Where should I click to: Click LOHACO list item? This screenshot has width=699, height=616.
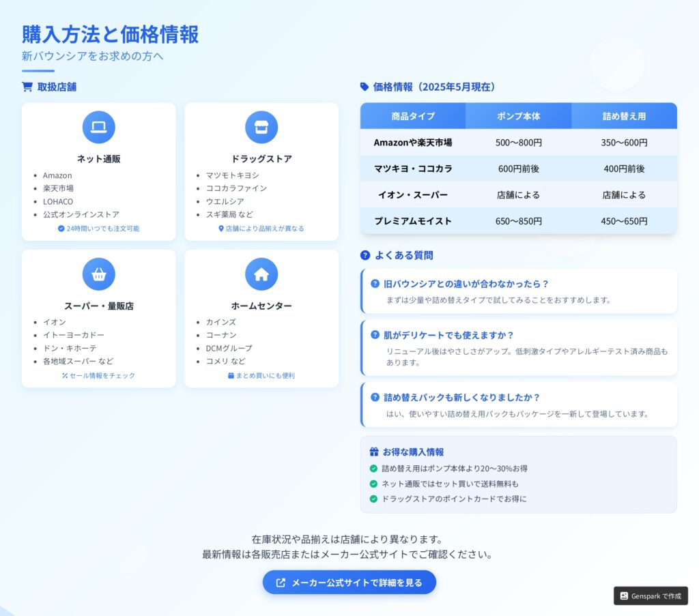pyautogui.click(x=58, y=201)
